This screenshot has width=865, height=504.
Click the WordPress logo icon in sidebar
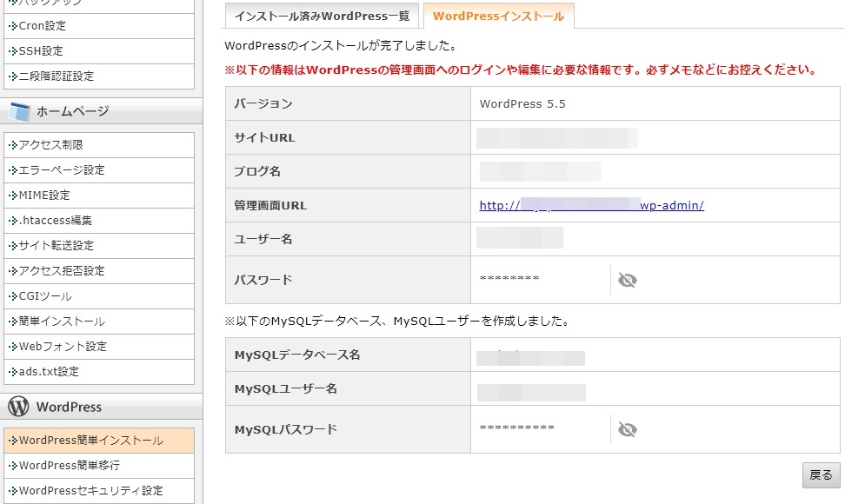19,407
